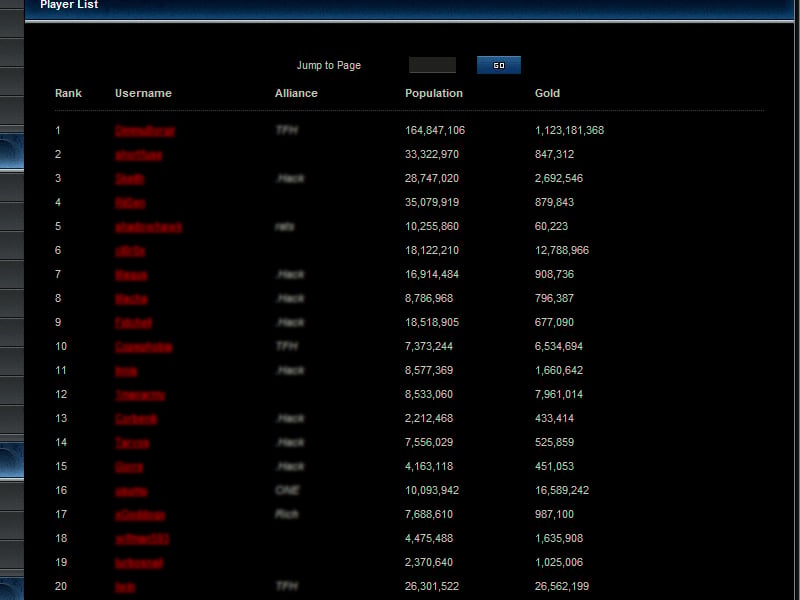This screenshot has width=800, height=600.
Task: Visit the rank 6 player's username link
Action: point(130,251)
